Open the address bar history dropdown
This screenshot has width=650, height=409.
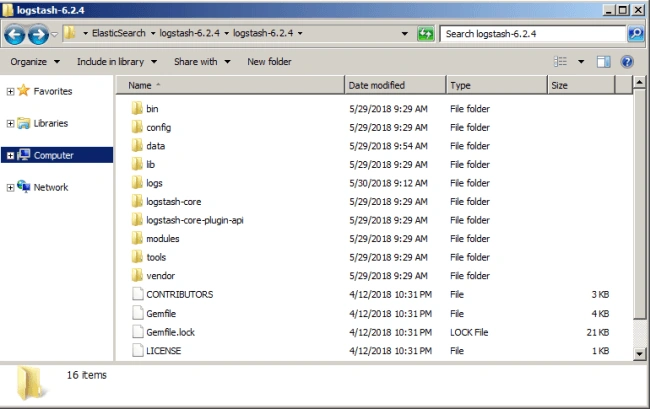405,34
